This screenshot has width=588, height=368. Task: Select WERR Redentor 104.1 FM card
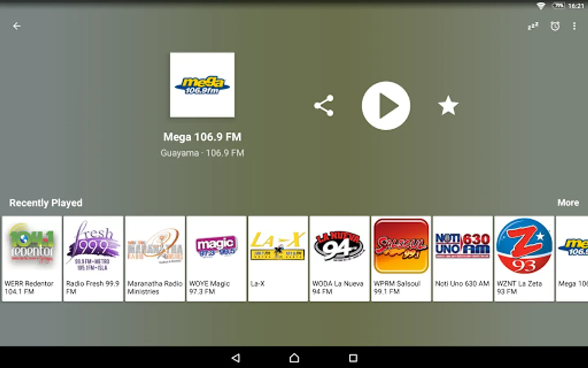[32, 259]
